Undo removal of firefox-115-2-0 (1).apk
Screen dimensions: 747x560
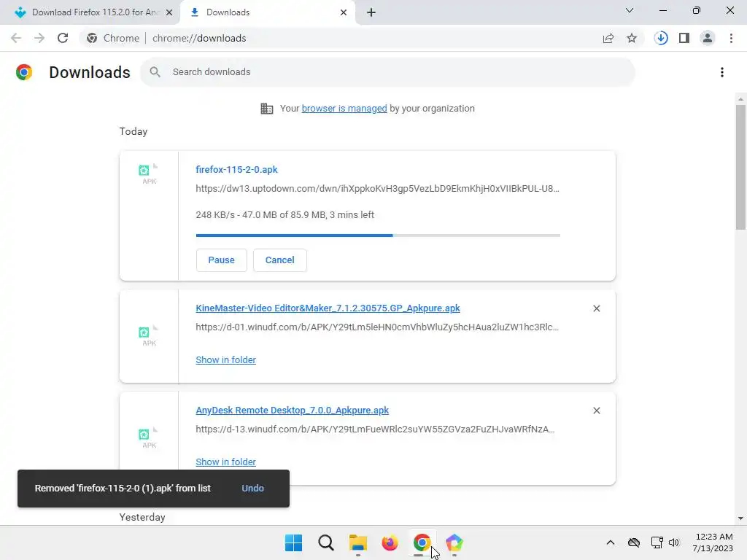[252, 488]
